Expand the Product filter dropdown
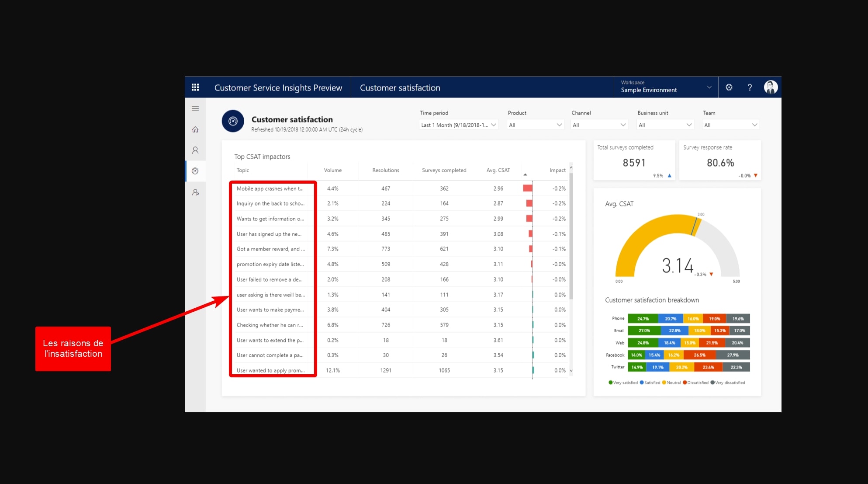 point(535,125)
